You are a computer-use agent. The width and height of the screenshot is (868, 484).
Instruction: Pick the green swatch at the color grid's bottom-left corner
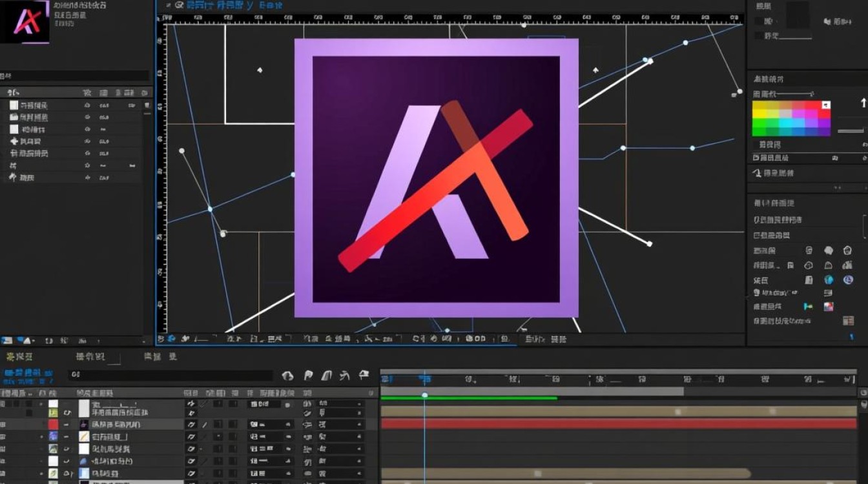(759, 132)
